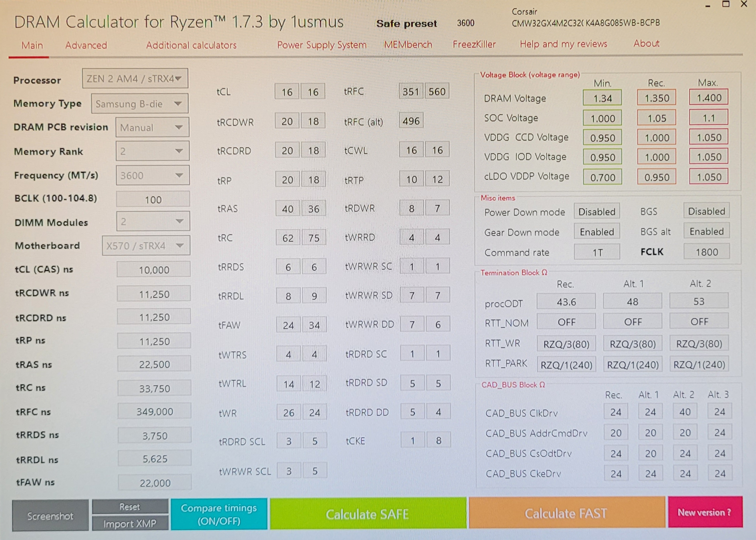Viewport: 756px width, 540px height.
Task: Click the Import XMP button
Action: (130, 524)
